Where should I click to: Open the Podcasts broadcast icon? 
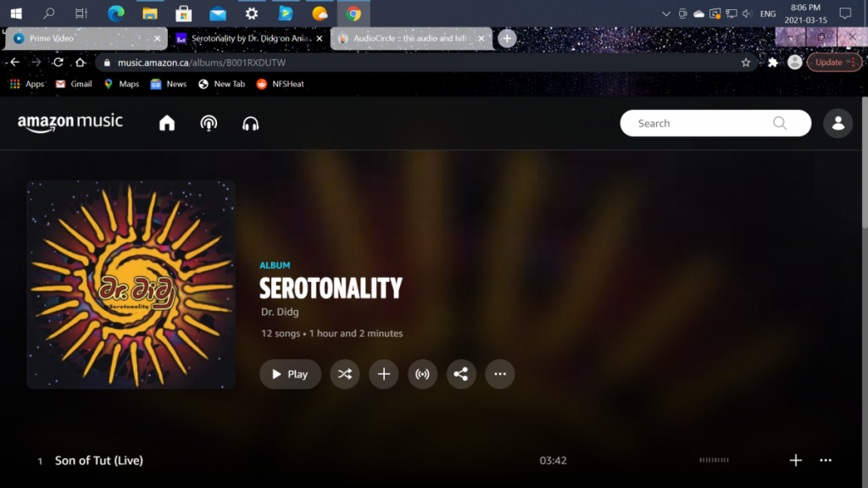209,123
